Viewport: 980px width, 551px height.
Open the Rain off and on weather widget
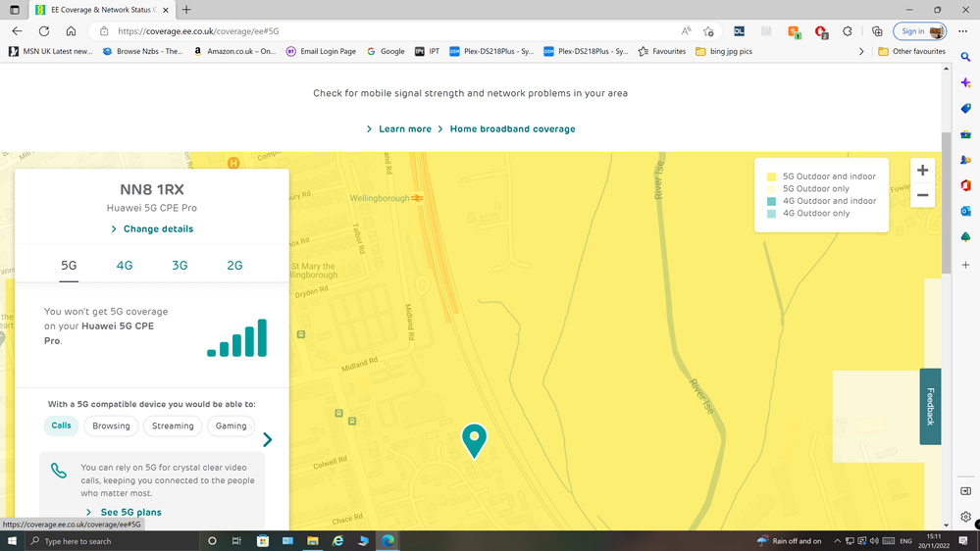pyautogui.click(x=789, y=541)
